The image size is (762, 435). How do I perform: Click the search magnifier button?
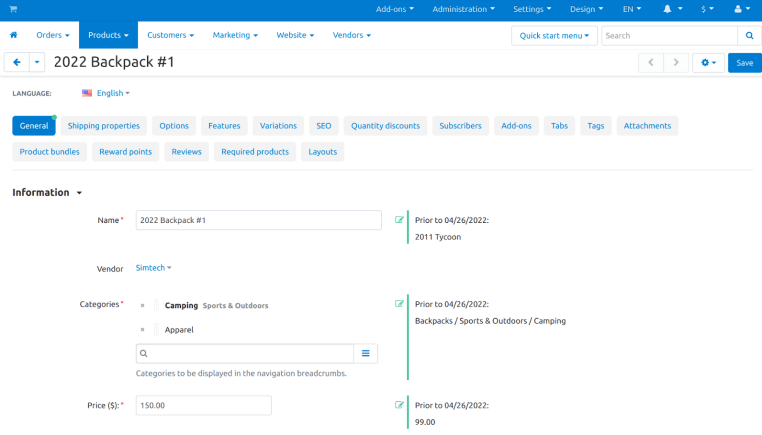(x=749, y=35)
